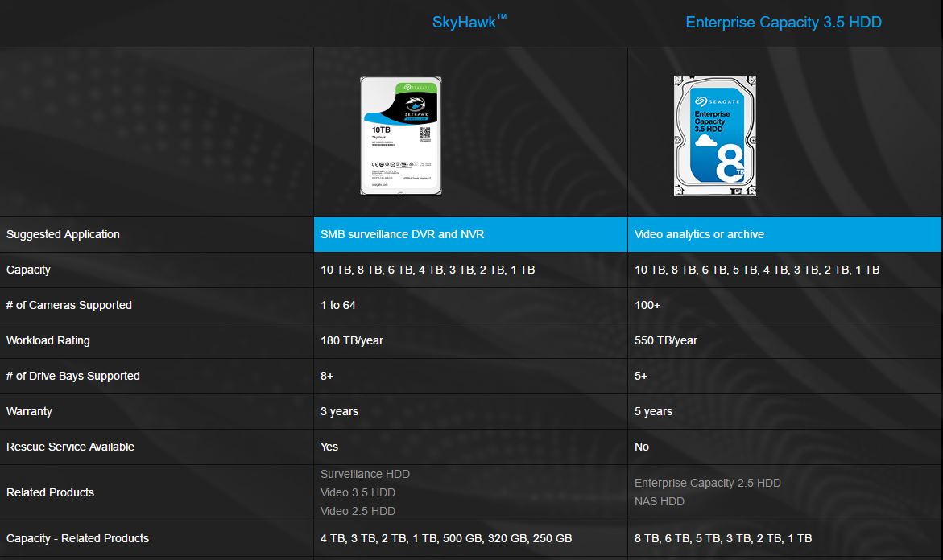Click the 'Suggested Application' row label
Screen dimensions: 943x560
(x=63, y=234)
